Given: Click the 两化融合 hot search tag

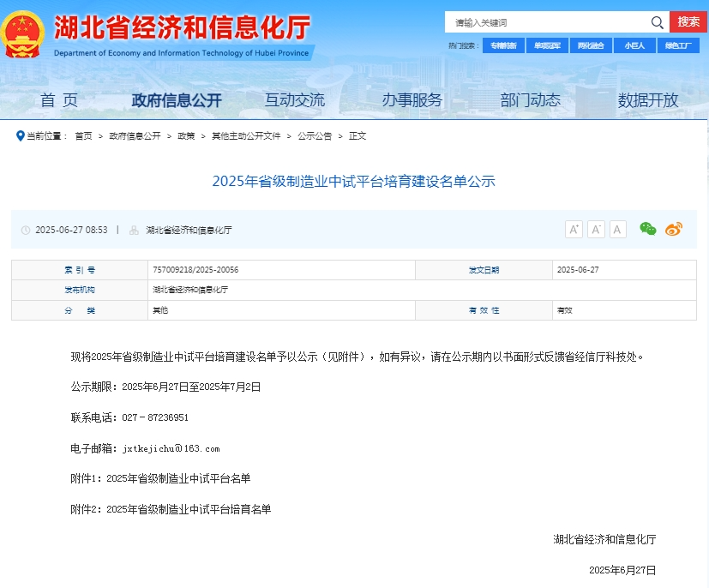Looking at the screenshot, I should tap(591, 45).
